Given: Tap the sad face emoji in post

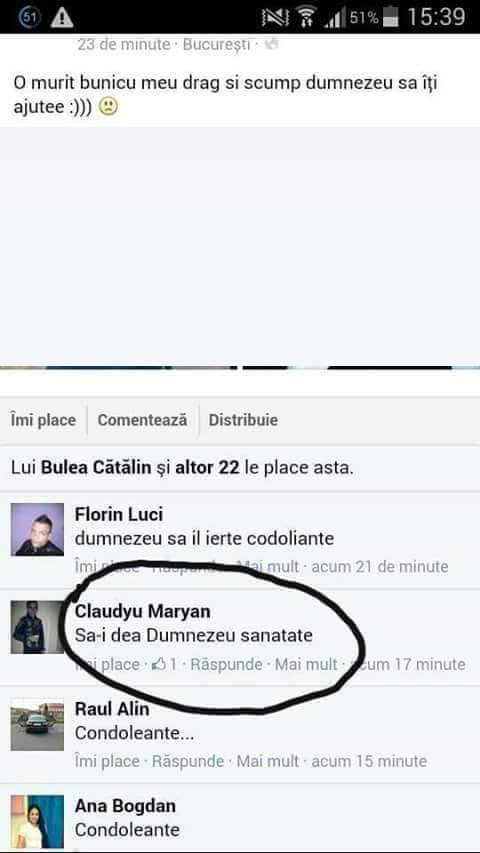Looking at the screenshot, I should (x=108, y=107).
